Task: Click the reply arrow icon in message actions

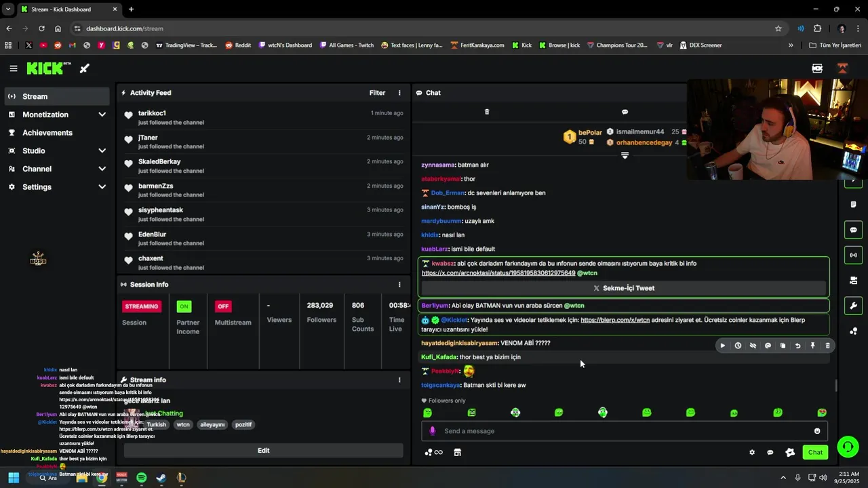Action: click(x=797, y=346)
